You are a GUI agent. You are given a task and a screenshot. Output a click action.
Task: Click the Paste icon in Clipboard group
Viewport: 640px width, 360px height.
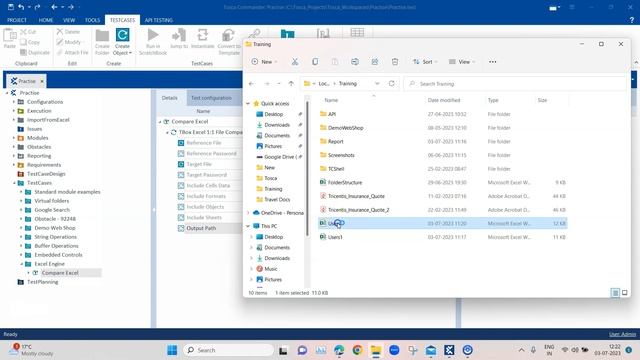click(x=9, y=36)
